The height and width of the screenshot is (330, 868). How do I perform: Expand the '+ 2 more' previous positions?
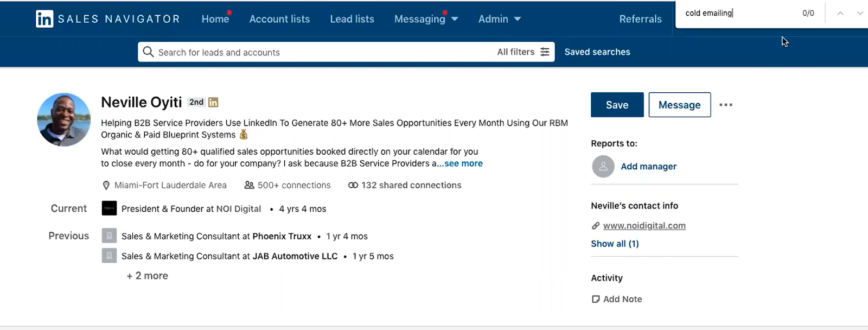[148, 276]
